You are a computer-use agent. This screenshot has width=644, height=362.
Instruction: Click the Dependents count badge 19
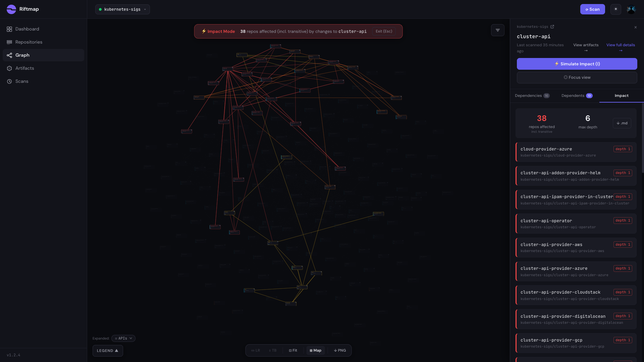click(x=589, y=96)
